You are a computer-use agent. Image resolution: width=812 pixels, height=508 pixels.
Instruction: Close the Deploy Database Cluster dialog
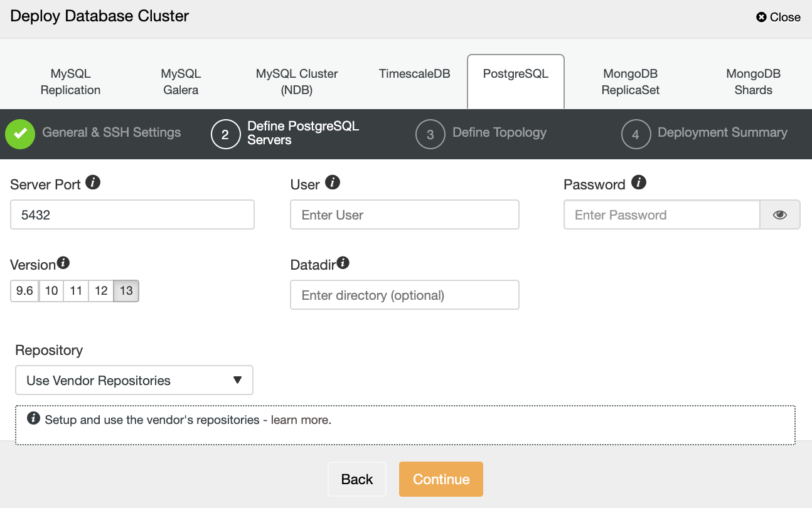(x=778, y=18)
